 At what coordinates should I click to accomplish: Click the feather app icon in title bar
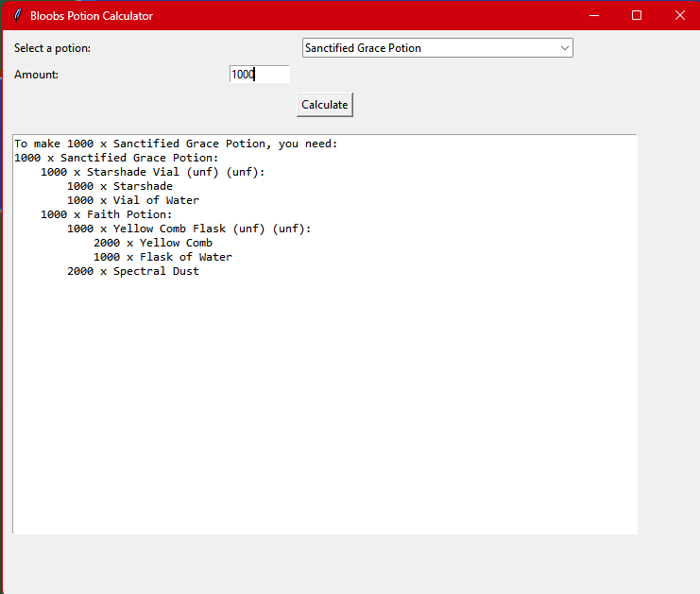pos(17,16)
